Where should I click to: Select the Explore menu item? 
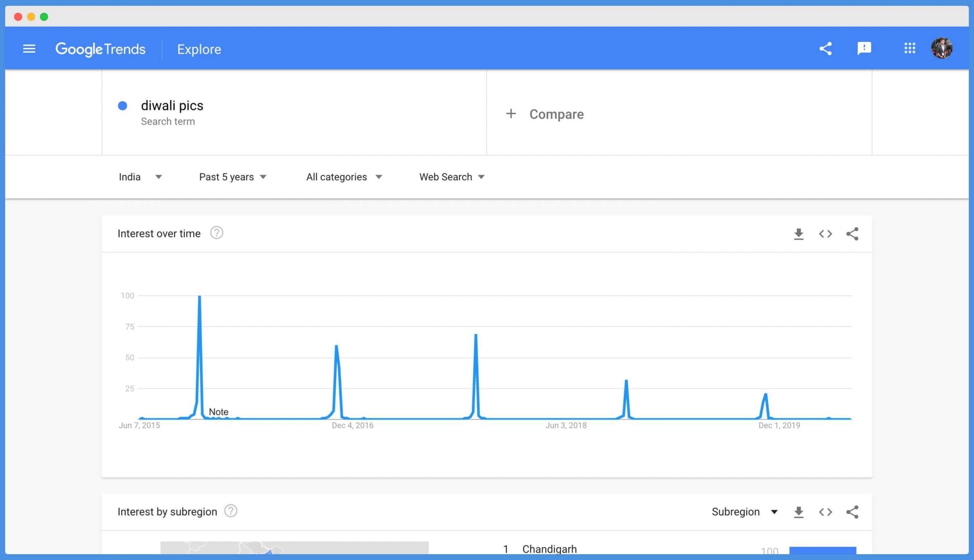coord(199,49)
